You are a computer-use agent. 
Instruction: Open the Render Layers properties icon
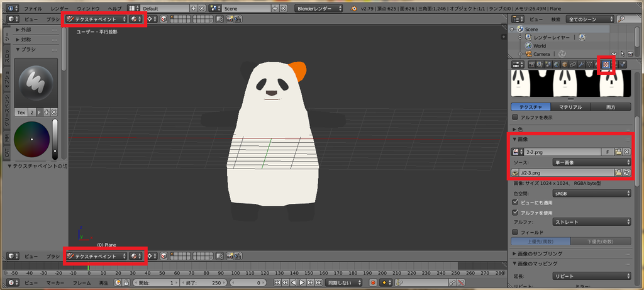pyautogui.click(x=540, y=65)
